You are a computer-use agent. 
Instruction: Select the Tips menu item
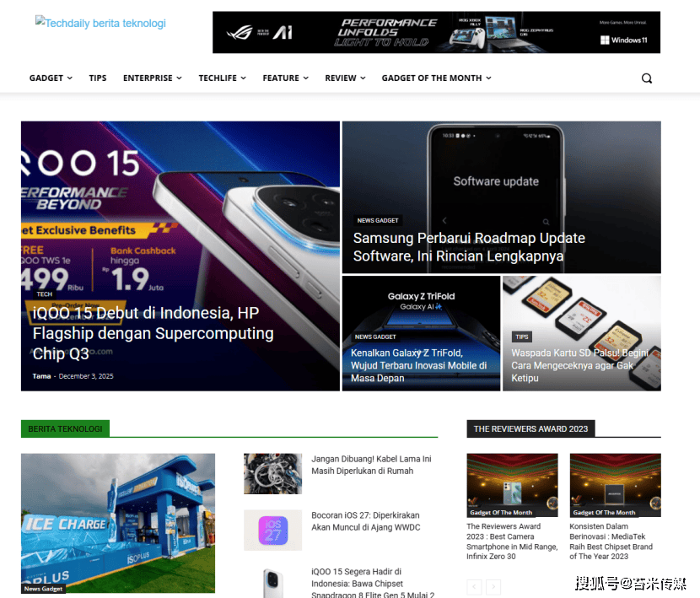click(x=98, y=78)
